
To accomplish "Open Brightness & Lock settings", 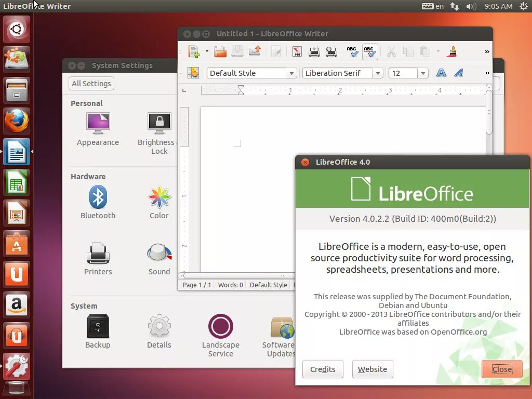I will [159, 134].
